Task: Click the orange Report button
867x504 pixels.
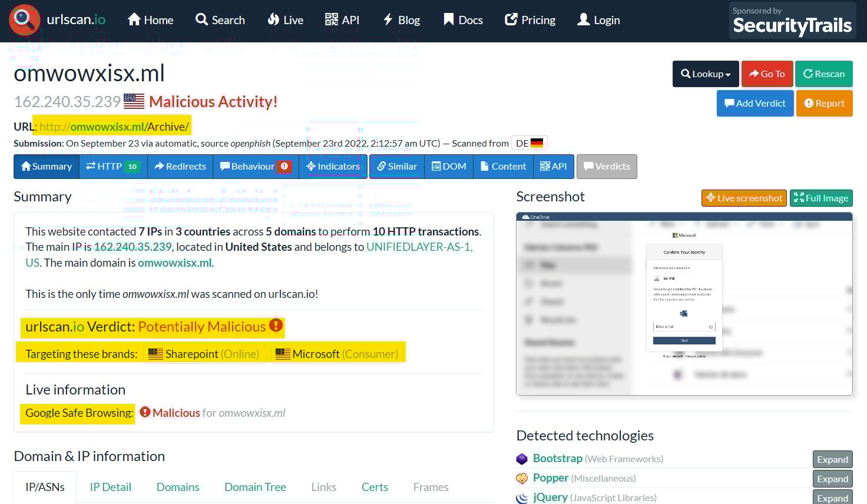Action: click(825, 103)
